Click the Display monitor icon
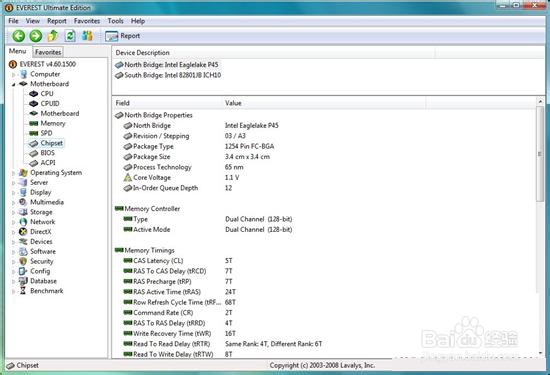The height and width of the screenshot is (375, 550). 23,192
